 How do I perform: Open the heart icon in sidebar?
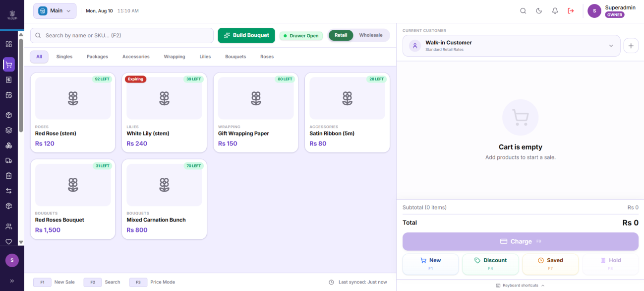coord(8,241)
